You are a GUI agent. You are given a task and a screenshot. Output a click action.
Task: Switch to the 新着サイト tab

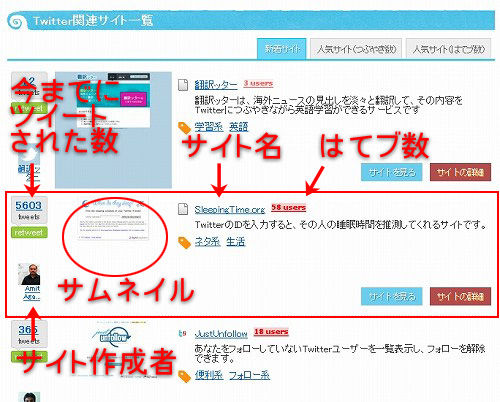(282, 49)
